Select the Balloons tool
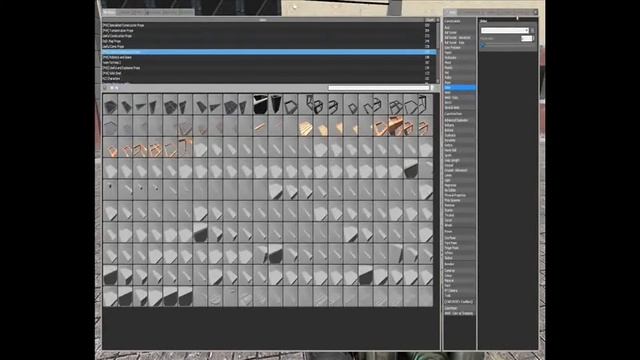This screenshot has height=360, width=640. [460, 125]
